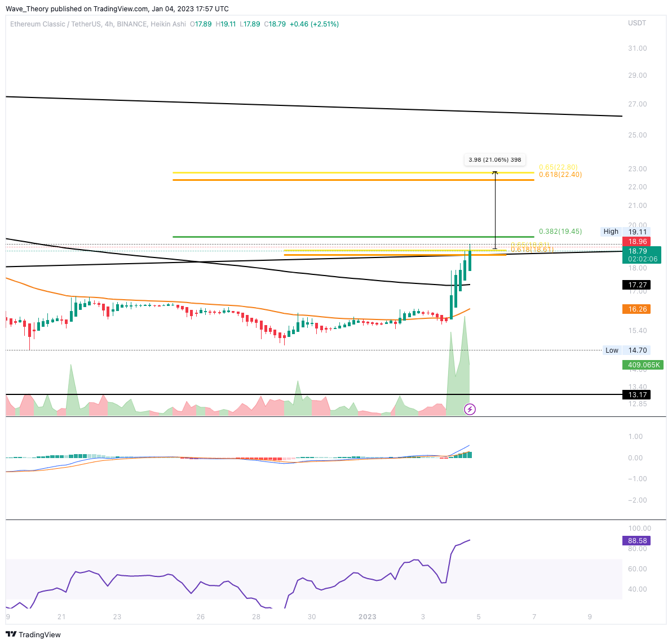Click the High 19.11 label on the price axis
Viewport: 672px width, 644px height.
(x=624, y=231)
